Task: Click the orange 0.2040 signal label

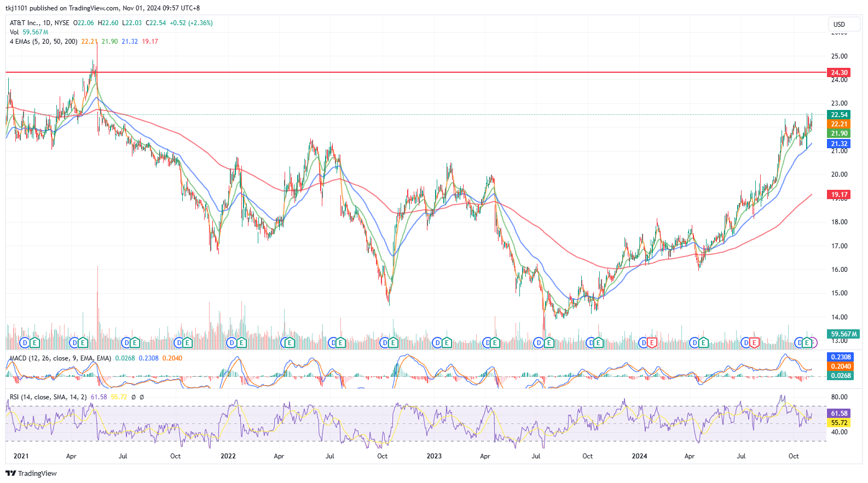Action: [x=841, y=366]
